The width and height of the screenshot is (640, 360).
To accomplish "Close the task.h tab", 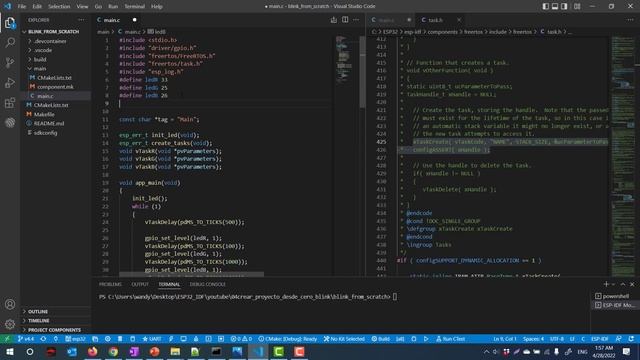I will coord(459,20).
